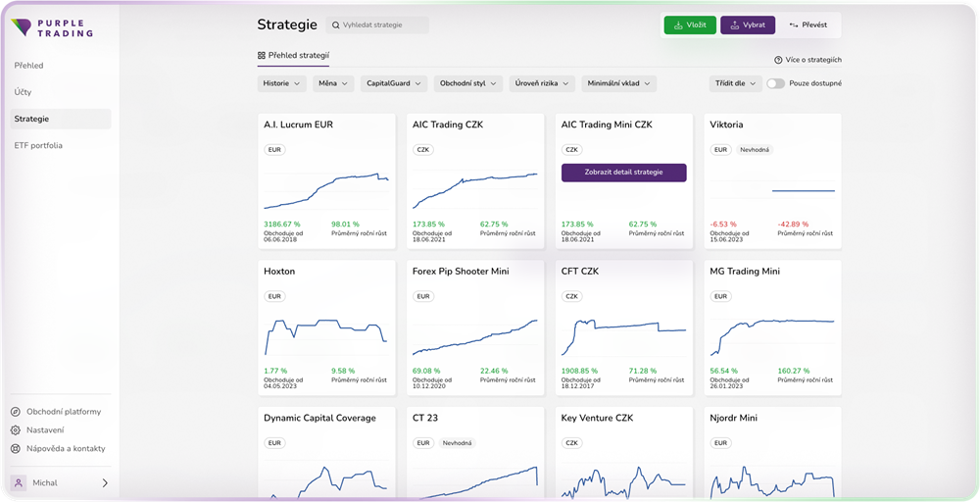The width and height of the screenshot is (980, 502).
Task: Click the Viktoria strategy title
Action: 727,125
